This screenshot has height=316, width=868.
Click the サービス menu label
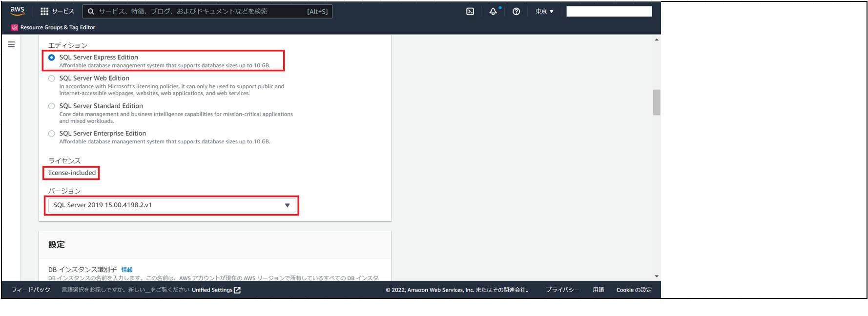pyautogui.click(x=63, y=11)
